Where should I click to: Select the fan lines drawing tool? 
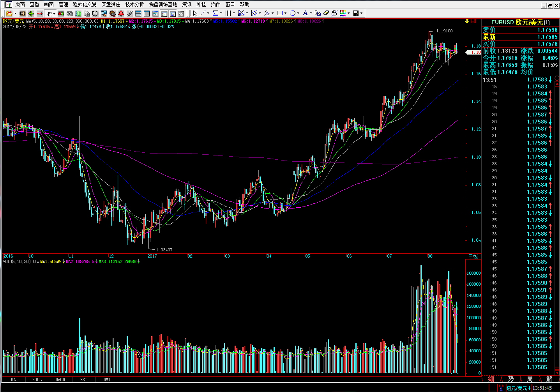[241, 13]
